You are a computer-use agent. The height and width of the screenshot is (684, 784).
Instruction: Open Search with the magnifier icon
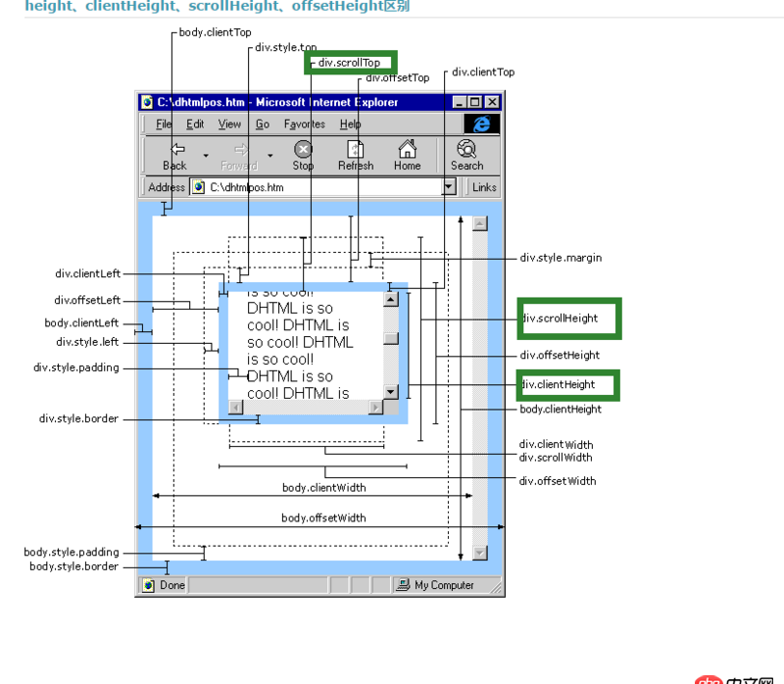coord(466,149)
